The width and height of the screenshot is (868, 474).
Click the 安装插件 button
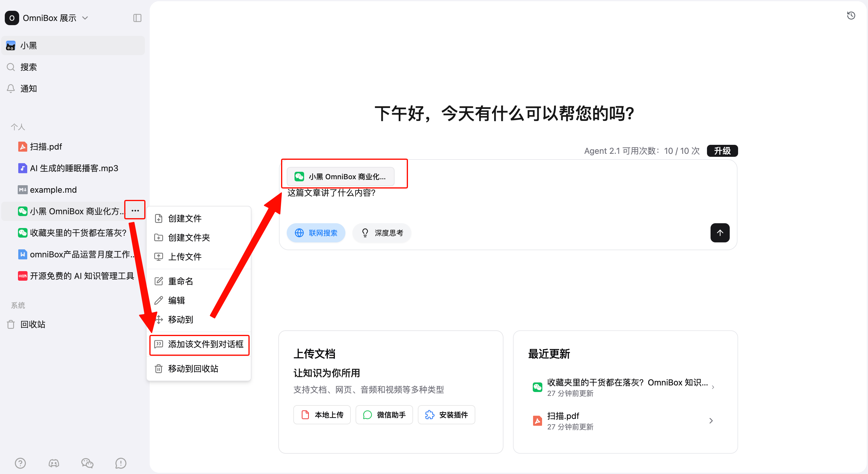pyautogui.click(x=447, y=414)
